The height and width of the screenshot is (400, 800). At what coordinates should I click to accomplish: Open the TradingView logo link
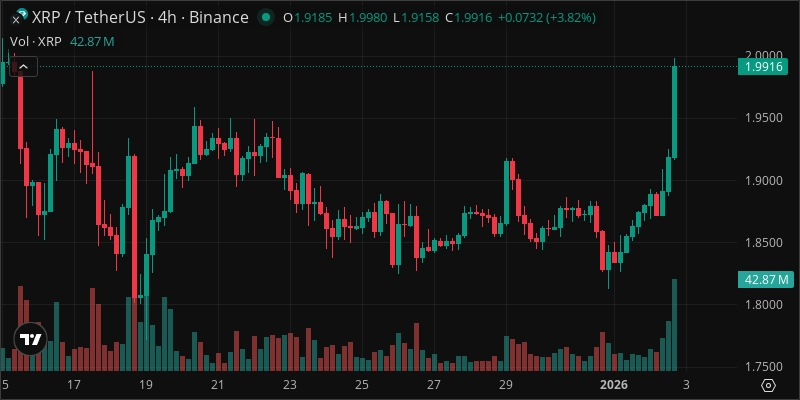pos(30,339)
